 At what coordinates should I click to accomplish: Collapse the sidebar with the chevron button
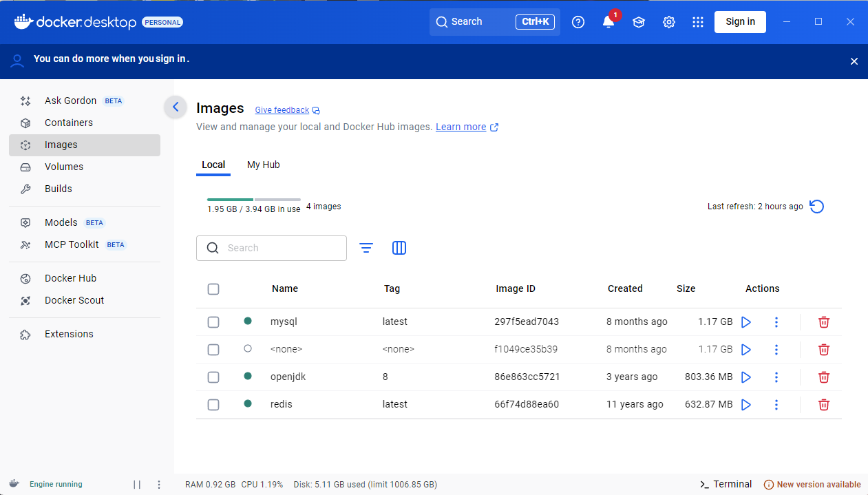pyautogui.click(x=176, y=107)
